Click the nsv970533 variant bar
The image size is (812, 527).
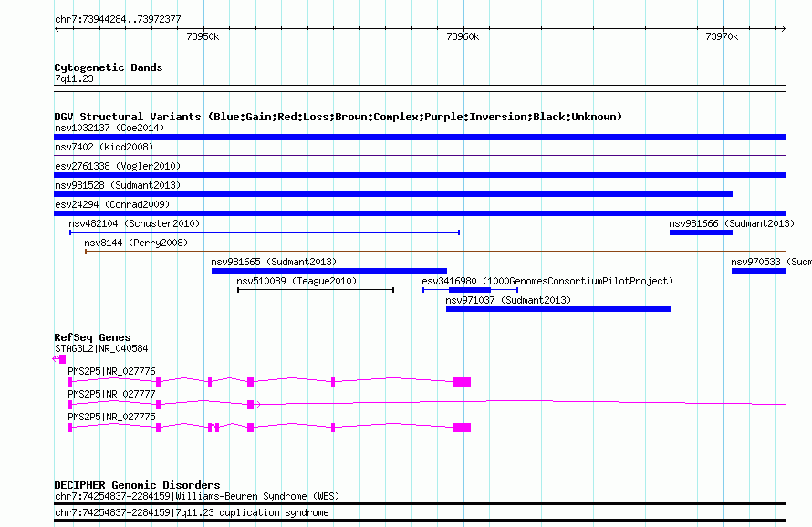[759, 271]
